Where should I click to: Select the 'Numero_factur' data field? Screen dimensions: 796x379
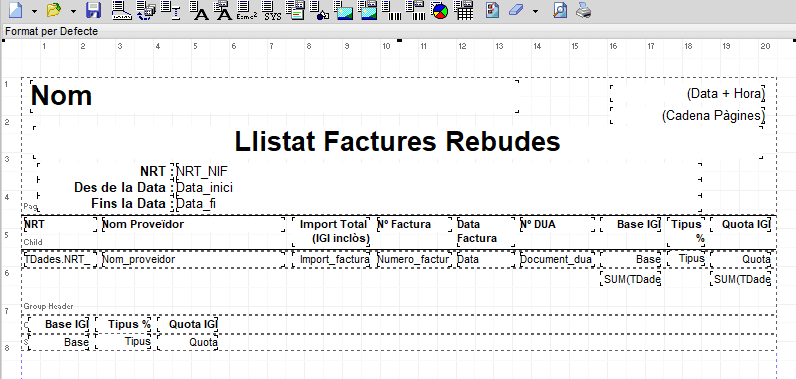tap(414, 259)
